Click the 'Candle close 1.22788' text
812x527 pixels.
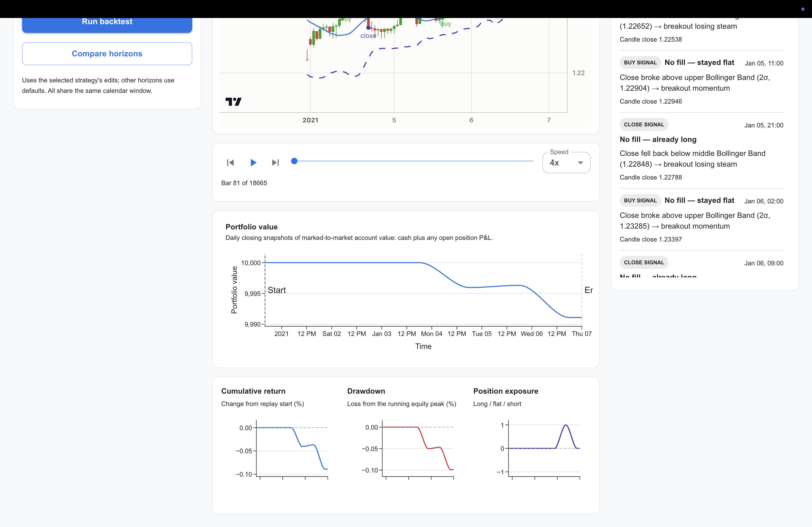point(651,177)
